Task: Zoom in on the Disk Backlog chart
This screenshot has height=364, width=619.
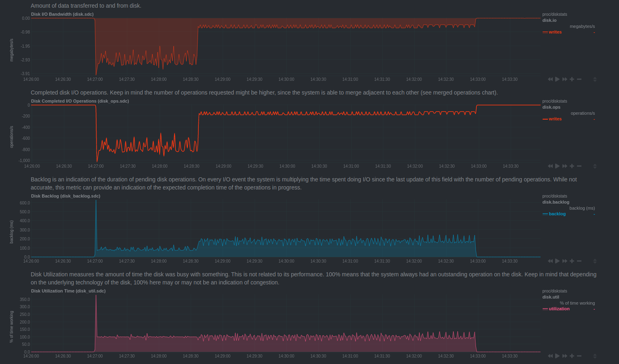Action: point(572,261)
